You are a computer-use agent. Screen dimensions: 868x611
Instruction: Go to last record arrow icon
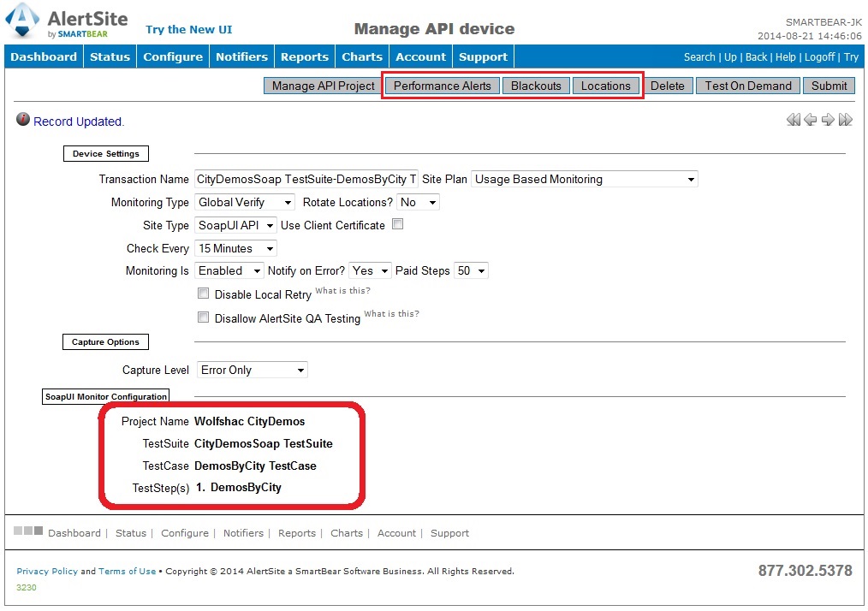click(845, 120)
